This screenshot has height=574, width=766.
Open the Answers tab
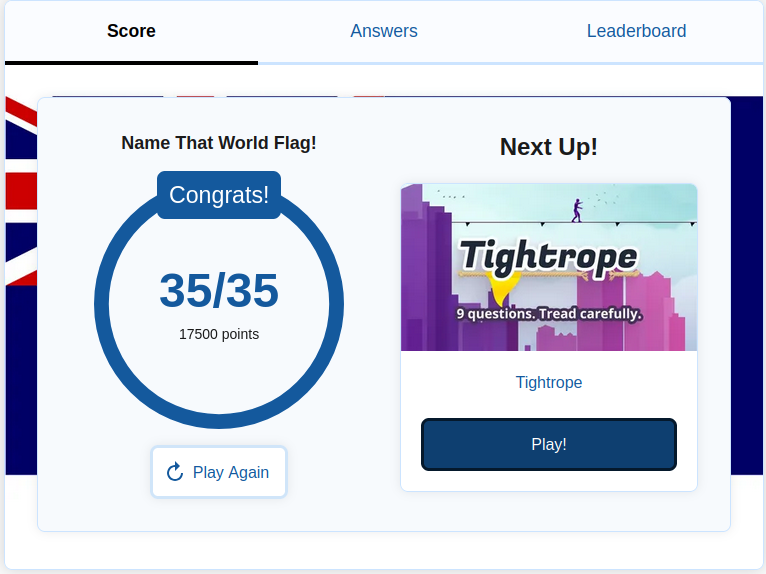pyautogui.click(x=384, y=31)
